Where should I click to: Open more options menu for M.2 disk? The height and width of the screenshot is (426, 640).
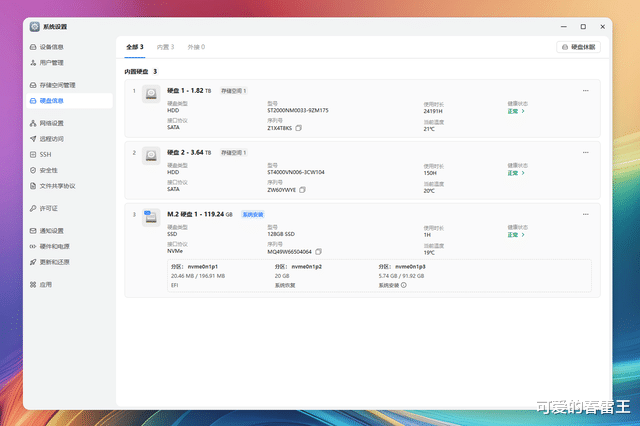586,214
